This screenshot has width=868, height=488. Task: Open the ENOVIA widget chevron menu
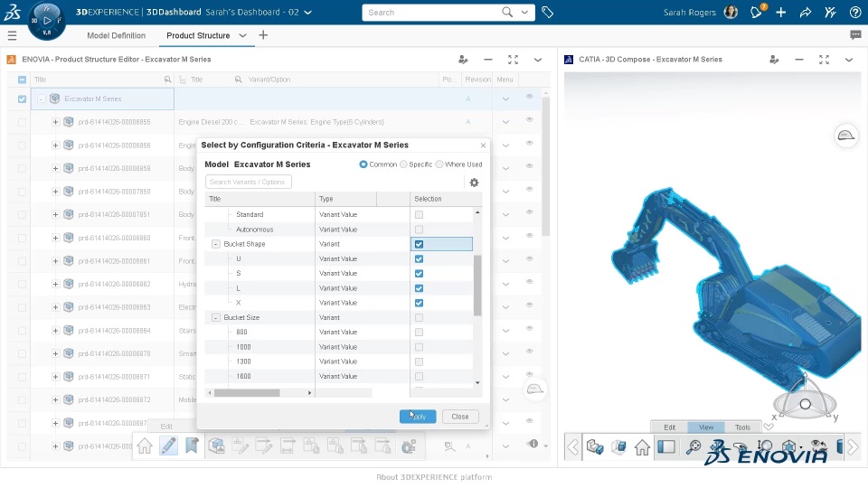point(537,60)
